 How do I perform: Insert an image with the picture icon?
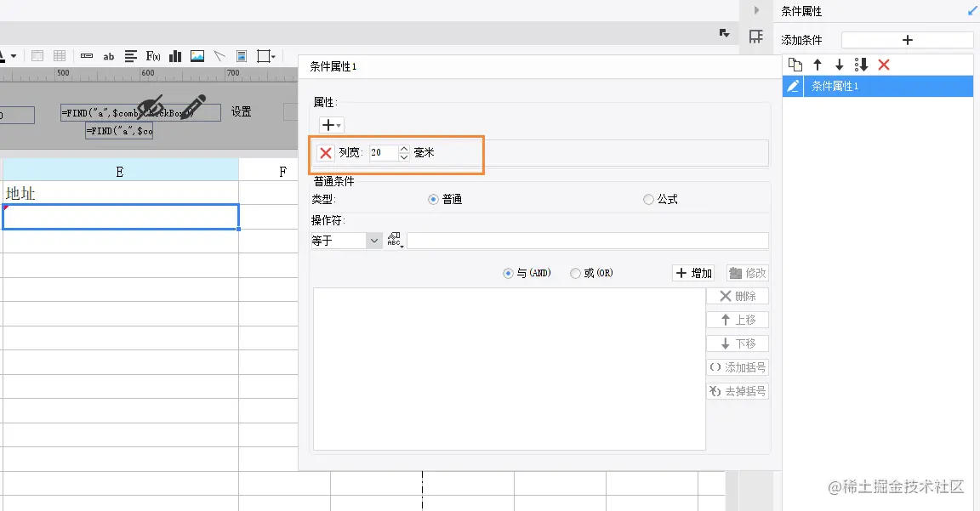197,56
